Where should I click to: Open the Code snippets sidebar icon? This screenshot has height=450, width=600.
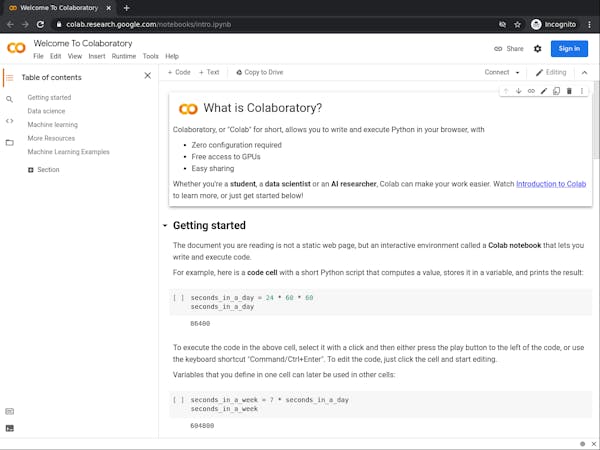tap(9, 121)
